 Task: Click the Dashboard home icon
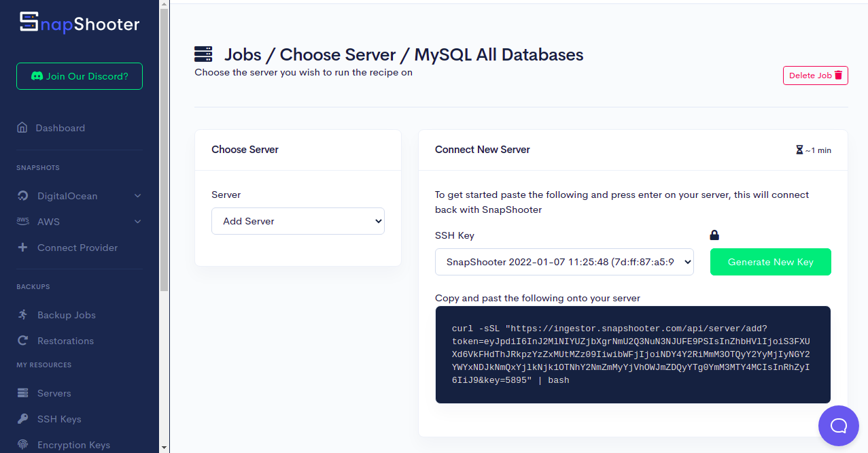click(22, 128)
